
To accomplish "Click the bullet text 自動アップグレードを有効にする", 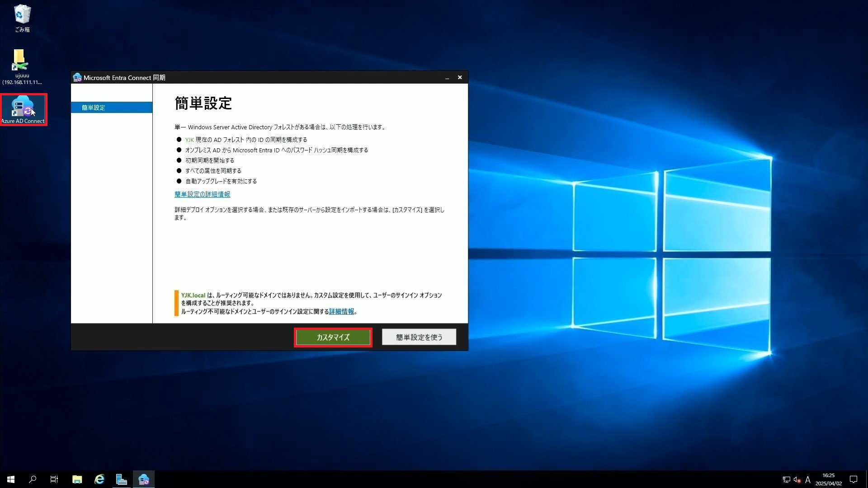I will [x=221, y=181].
